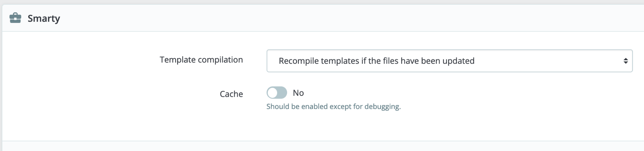
Task: Click the Template compilation label
Action: 201,60
